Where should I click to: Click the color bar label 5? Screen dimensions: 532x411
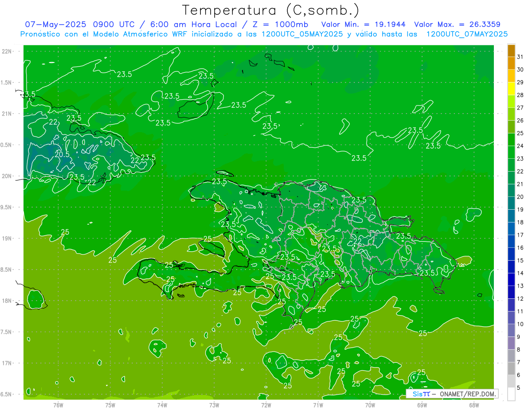(x=518, y=388)
